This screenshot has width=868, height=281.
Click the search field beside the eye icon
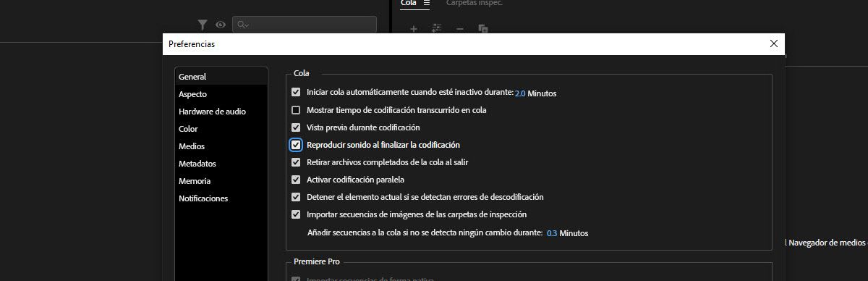pyautogui.click(x=305, y=25)
